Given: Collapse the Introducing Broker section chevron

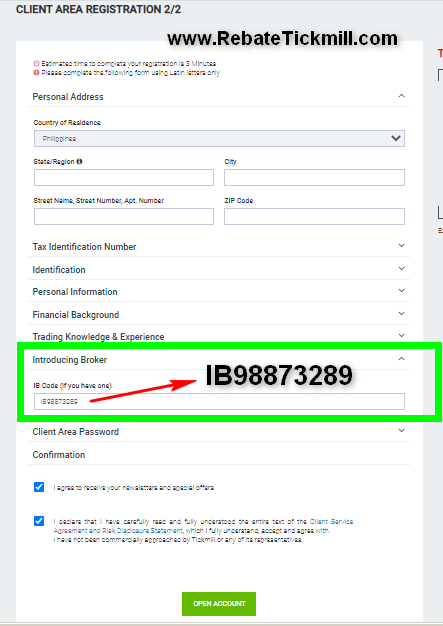Looking at the screenshot, I should pyautogui.click(x=401, y=359).
